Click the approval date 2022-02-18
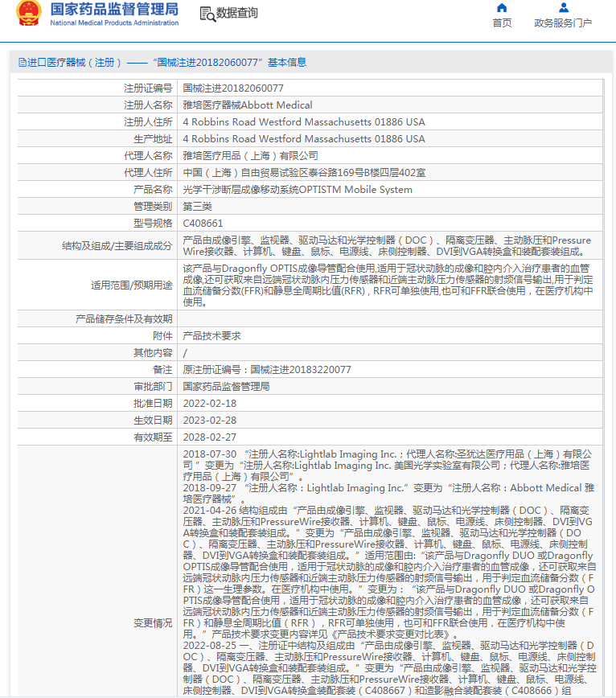This screenshot has height=698, width=616. pyautogui.click(x=210, y=404)
